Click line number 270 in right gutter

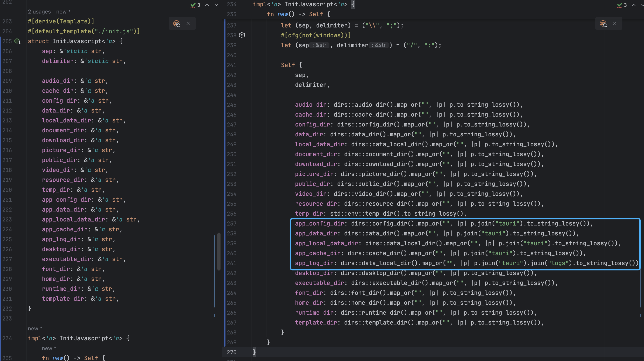[232, 352]
